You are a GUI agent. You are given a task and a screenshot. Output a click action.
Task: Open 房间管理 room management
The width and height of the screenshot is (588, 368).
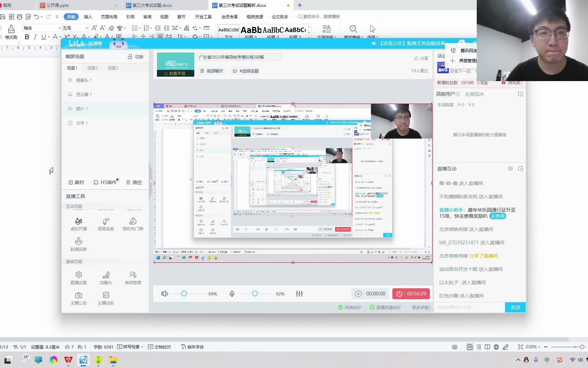[133, 278]
